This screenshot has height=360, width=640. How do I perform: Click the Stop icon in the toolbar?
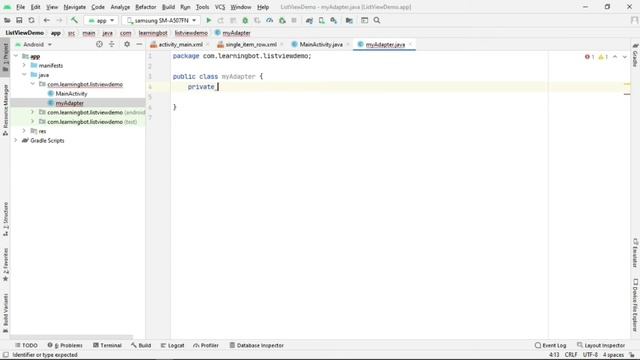pyautogui.click(x=294, y=20)
